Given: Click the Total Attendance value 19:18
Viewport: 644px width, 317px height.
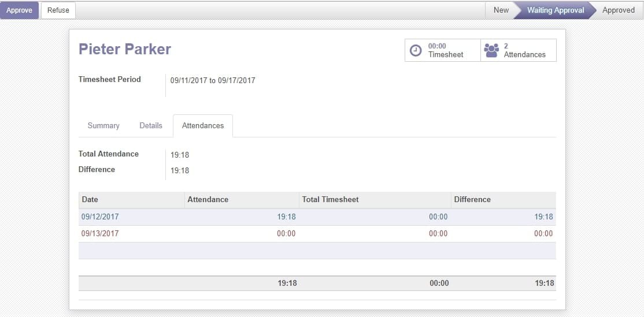Looking at the screenshot, I should pyautogui.click(x=179, y=155).
